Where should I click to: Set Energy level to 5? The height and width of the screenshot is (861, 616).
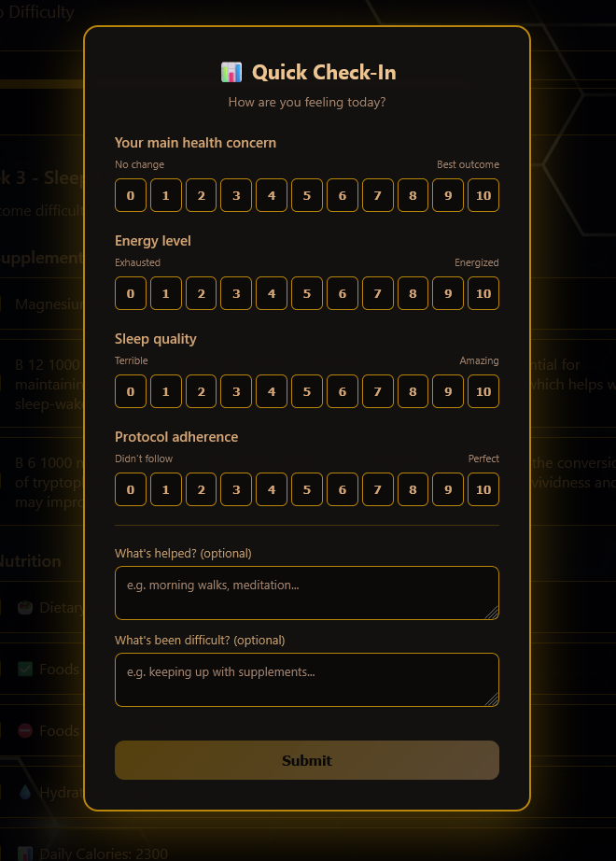pos(307,293)
